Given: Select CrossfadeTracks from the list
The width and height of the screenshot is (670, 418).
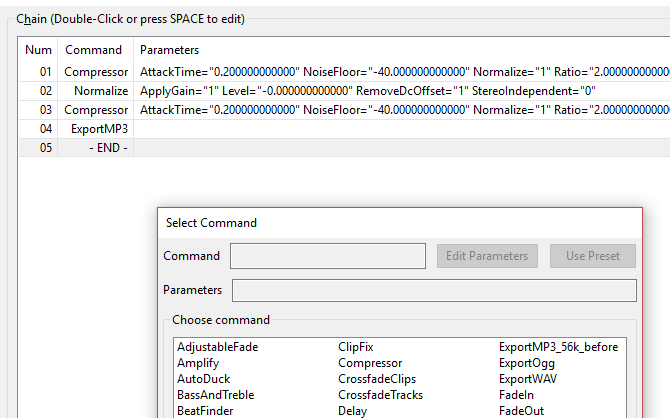Looking at the screenshot, I should click(381, 395).
